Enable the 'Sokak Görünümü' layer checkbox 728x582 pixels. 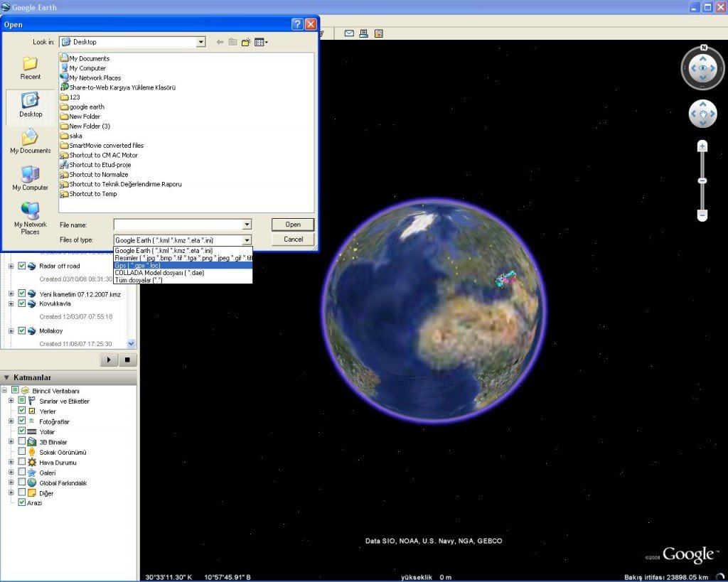(x=21, y=451)
